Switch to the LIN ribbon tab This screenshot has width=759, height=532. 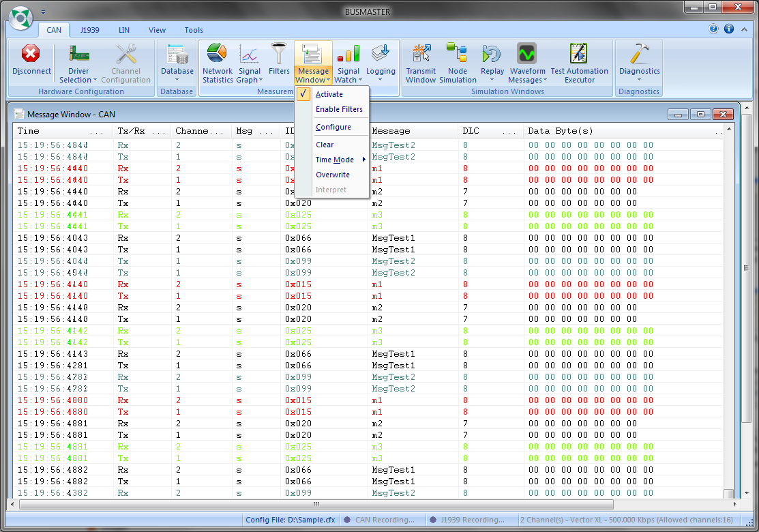(124, 30)
